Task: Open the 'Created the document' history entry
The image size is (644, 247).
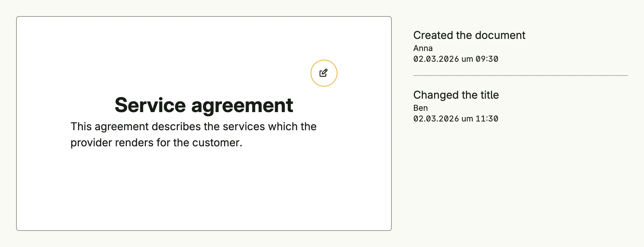Action: [x=469, y=35]
